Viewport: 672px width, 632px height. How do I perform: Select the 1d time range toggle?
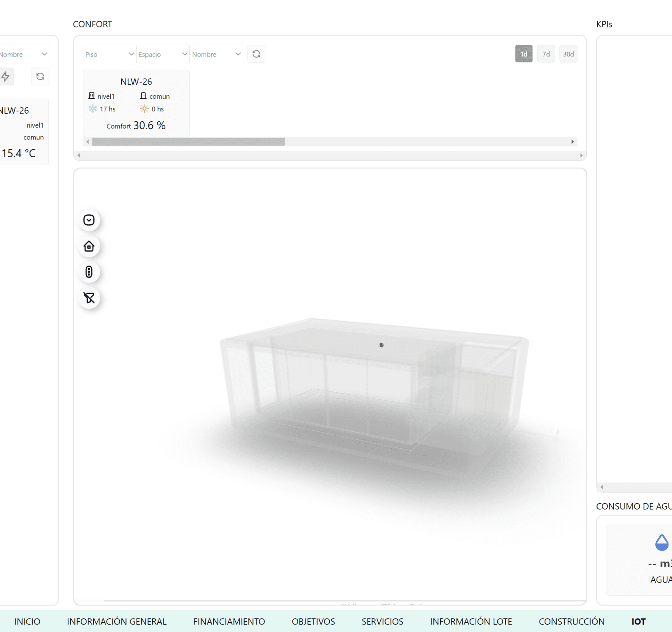click(x=523, y=54)
